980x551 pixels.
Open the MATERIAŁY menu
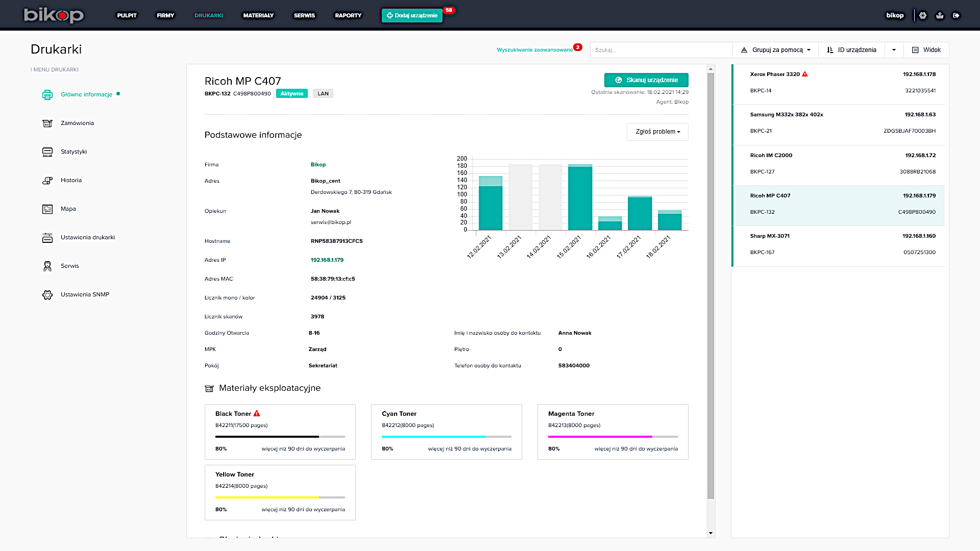click(x=258, y=15)
